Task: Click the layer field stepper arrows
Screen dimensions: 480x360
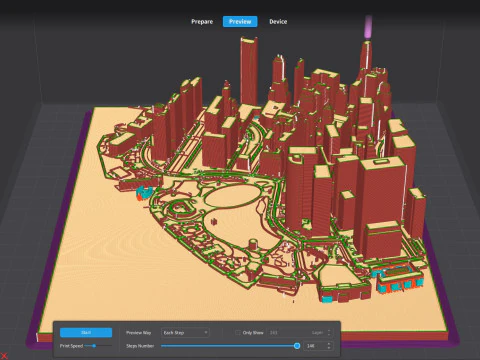Action: 329,332
